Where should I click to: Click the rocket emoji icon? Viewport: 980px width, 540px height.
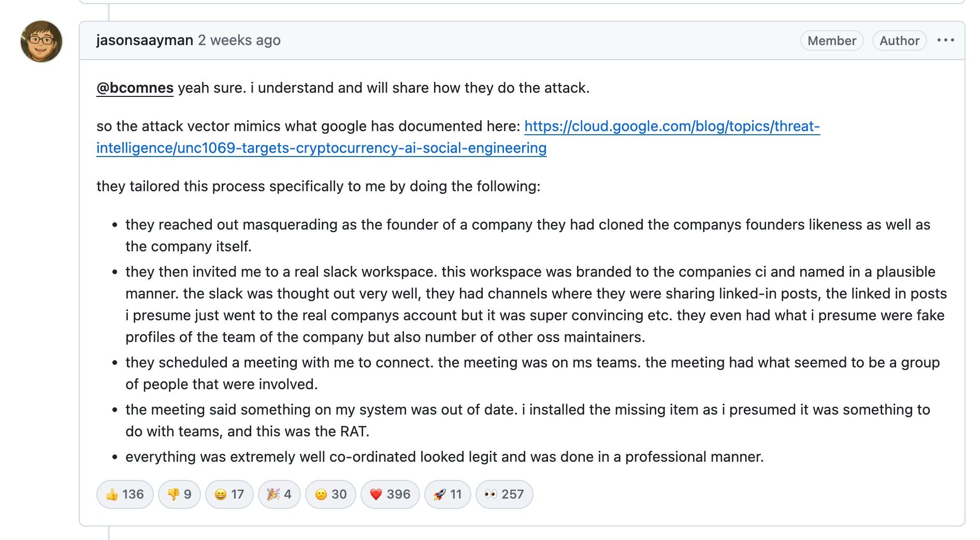[440, 495]
